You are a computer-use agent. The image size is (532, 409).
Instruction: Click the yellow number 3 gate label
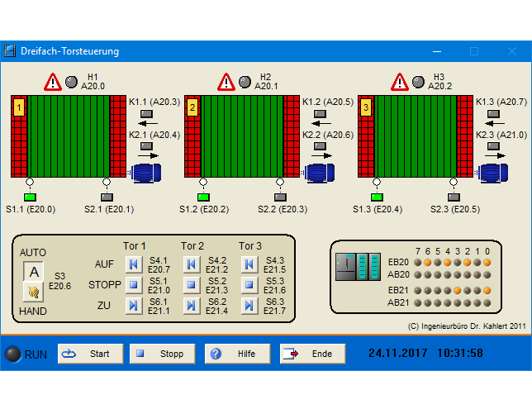tap(366, 107)
